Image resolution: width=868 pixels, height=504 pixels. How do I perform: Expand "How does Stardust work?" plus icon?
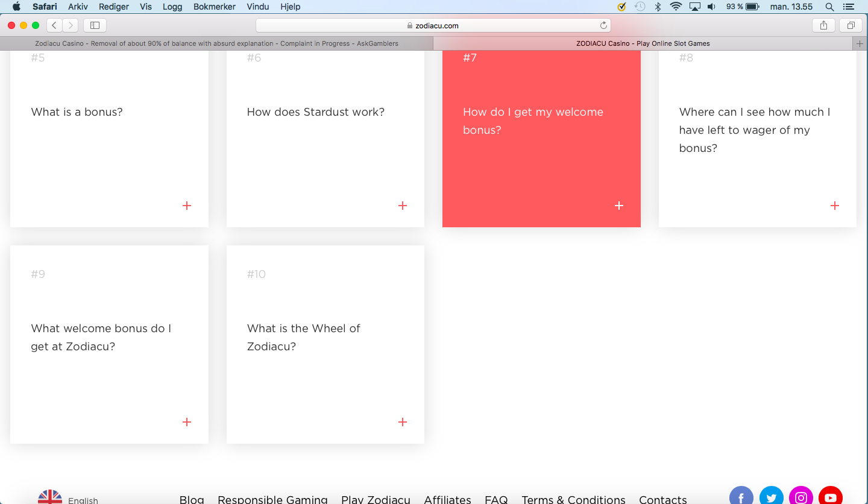pyautogui.click(x=403, y=206)
